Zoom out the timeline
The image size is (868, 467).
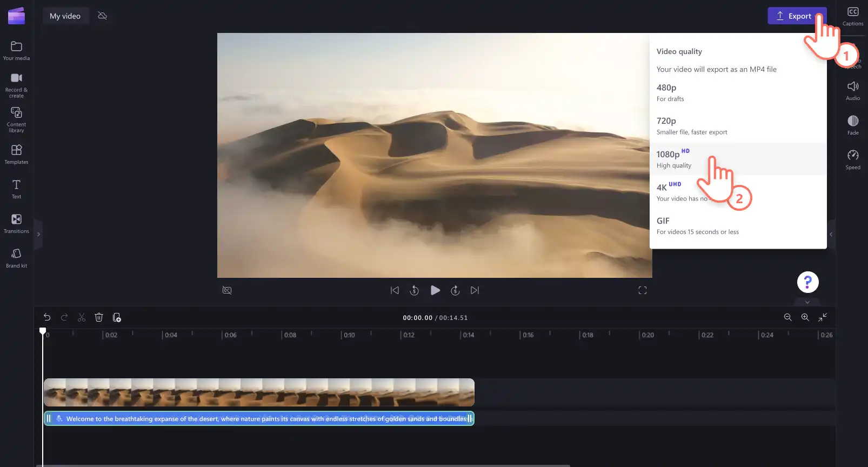787,317
